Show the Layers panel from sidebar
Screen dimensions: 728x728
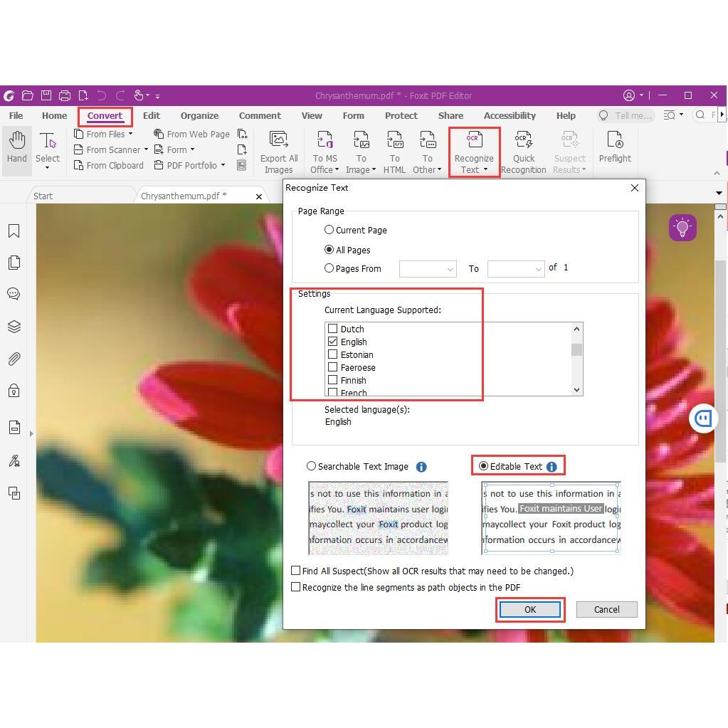(x=14, y=327)
